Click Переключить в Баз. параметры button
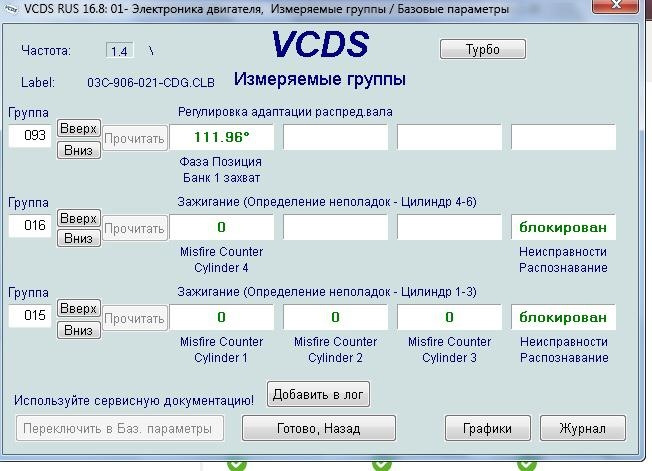Viewport: 652px width, 471px height. pyautogui.click(x=120, y=428)
